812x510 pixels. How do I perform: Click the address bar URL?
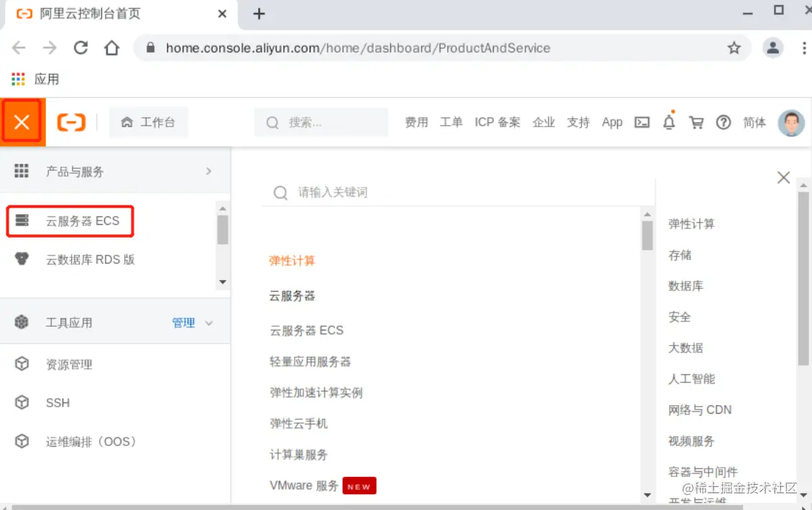pos(358,48)
